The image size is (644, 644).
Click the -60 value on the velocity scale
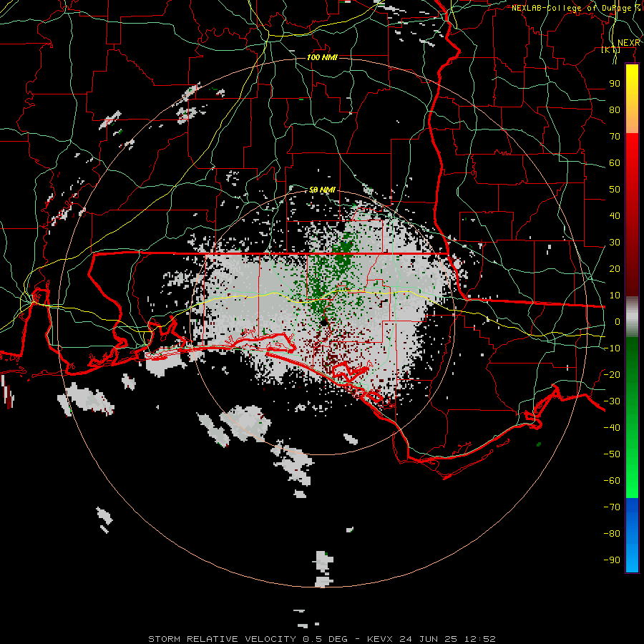coord(612,481)
